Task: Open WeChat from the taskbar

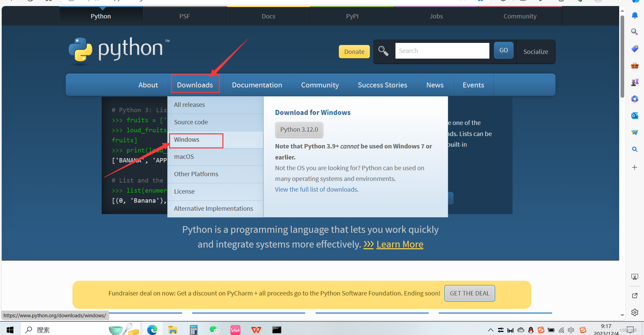Action: (x=214, y=330)
